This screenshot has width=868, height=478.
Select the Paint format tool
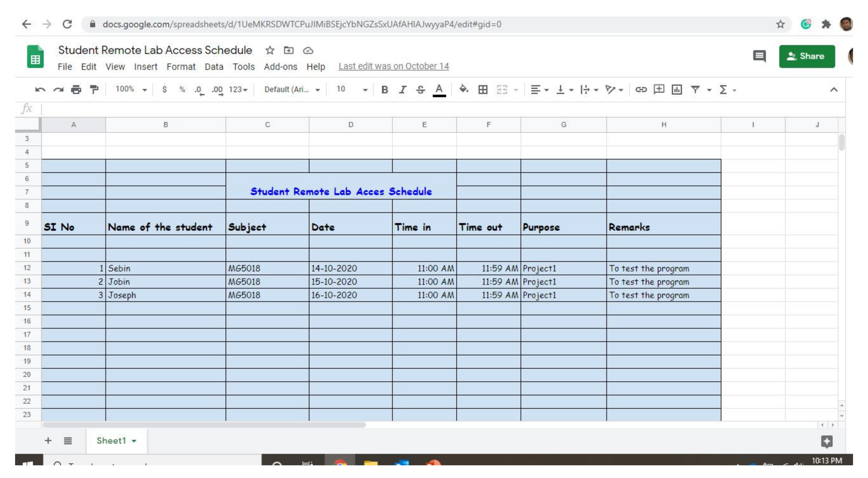(94, 90)
